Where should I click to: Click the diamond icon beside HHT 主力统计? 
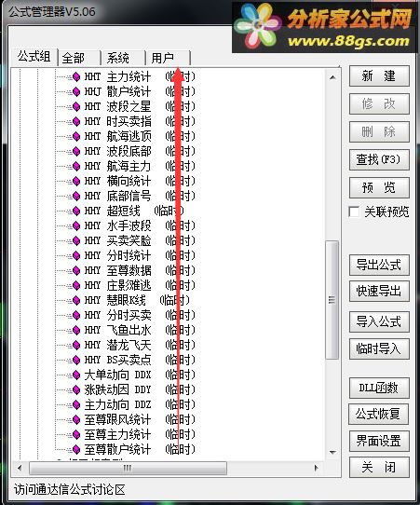[76, 77]
